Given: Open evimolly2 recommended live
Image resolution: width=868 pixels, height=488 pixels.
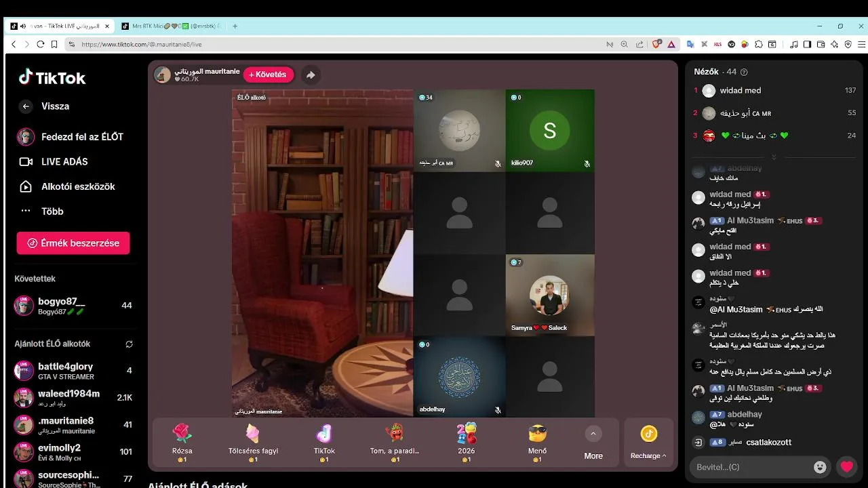Looking at the screenshot, I should [73, 452].
